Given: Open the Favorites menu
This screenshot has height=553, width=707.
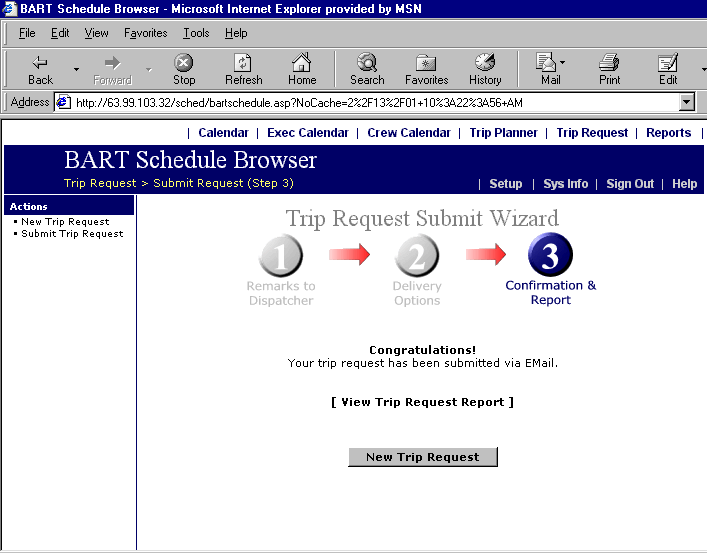Looking at the screenshot, I should point(146,33).
